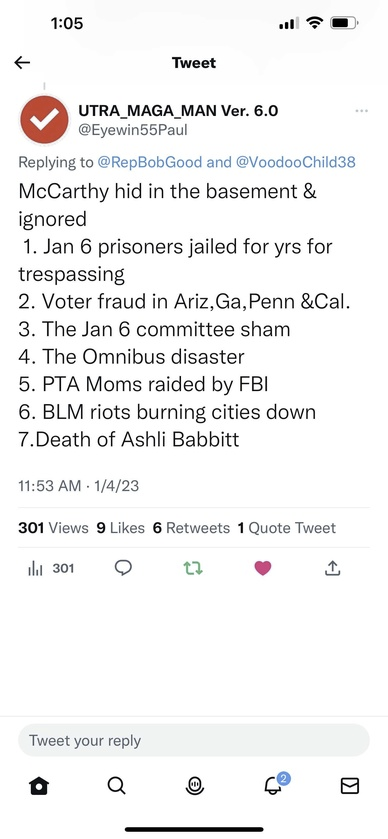Viewport: 388px width, 839px height.
Task: Unlike the tweet via pink heart
Action: coord(263,568)
